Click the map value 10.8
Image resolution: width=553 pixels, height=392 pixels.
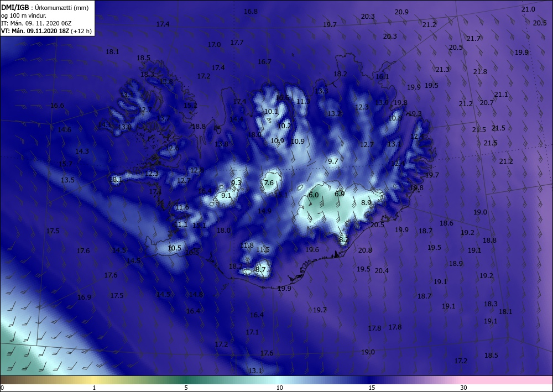click(395, 118)
